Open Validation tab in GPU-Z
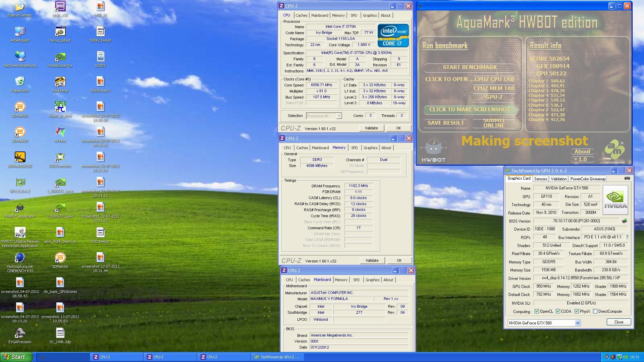Image resolution: width=644 pixels, height=362 pixels. tap(558, 179)
